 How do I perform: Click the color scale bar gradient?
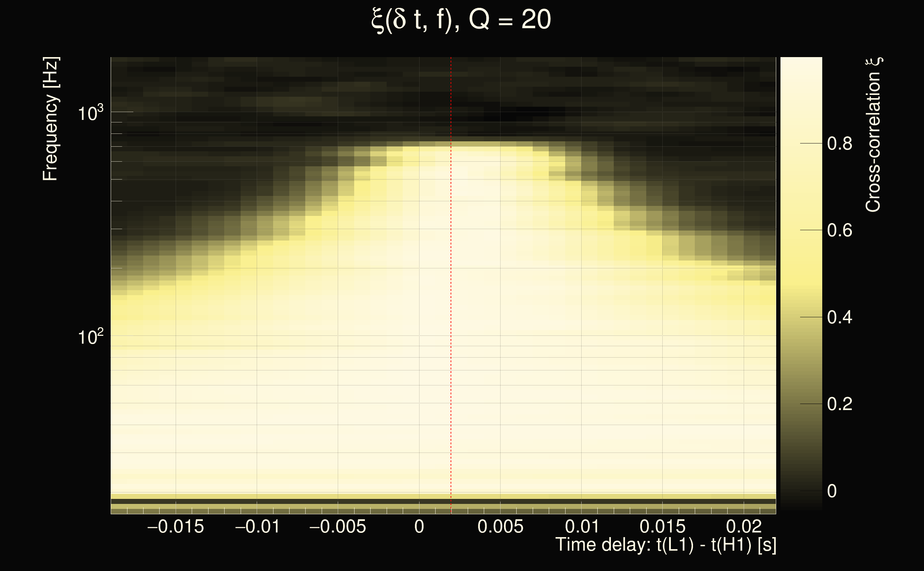tap(801, 283)
